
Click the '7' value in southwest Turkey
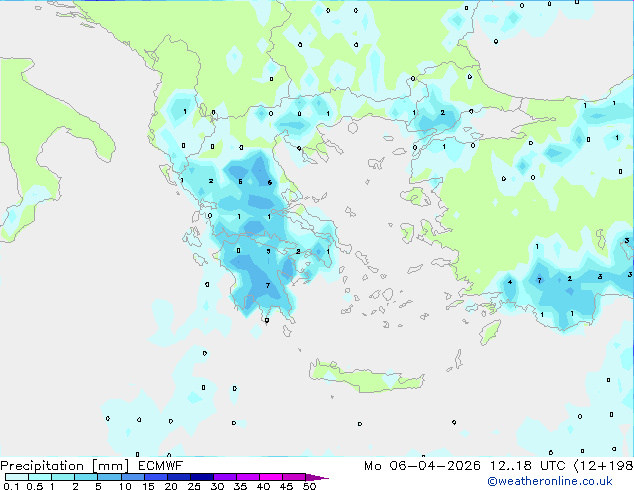pyautogui.click(x=539, y=280)
